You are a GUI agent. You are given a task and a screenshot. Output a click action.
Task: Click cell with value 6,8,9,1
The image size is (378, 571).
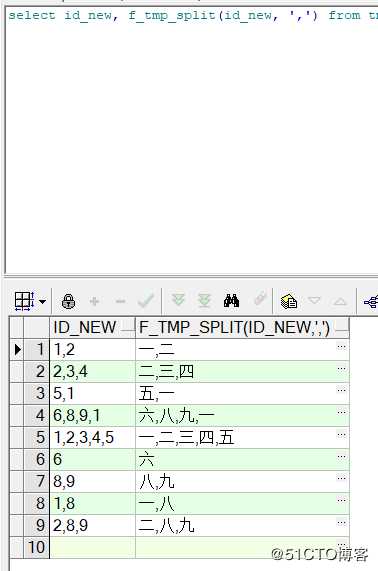92,416
